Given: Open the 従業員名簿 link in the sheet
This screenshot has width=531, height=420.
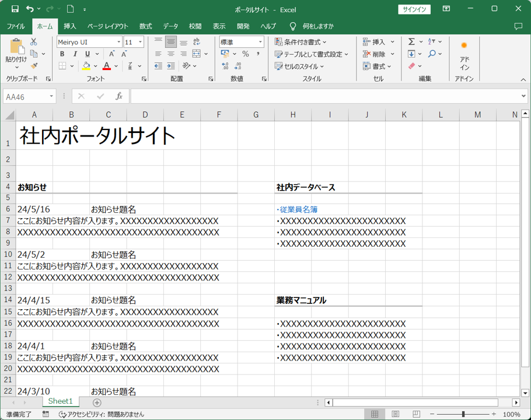Looking at the screenshot, I should (x=298, y=209).
